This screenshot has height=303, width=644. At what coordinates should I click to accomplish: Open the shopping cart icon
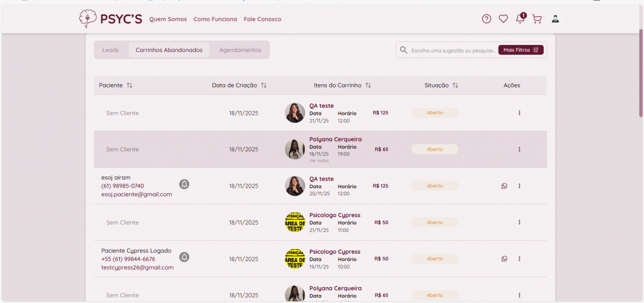pyautogui.click(x=537, y=19)
